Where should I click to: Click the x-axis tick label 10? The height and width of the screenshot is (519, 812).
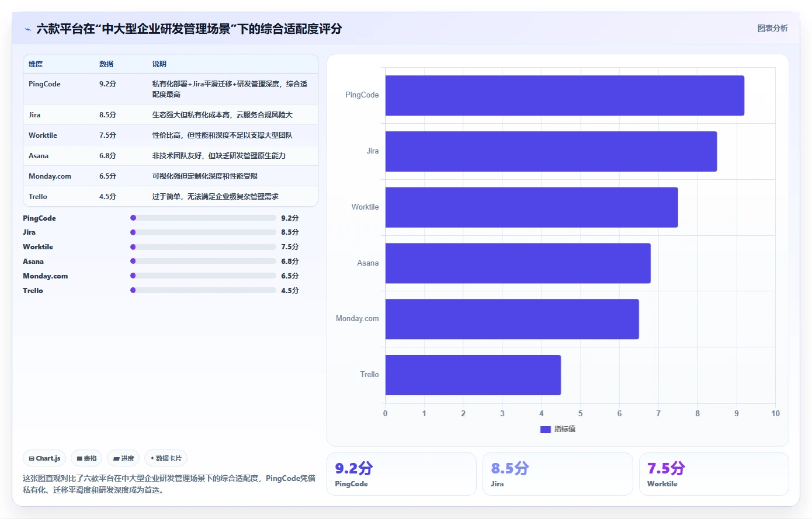click(775, 413)
